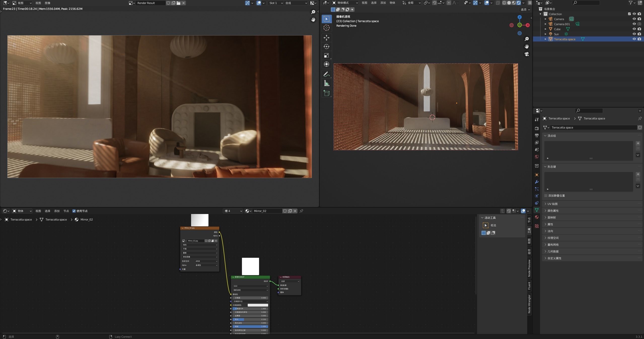The width and height of the screenshot is (644, 339).
Task: Open the Image menu in image editor
Action: pyautogui.click(x=47, y=3)
